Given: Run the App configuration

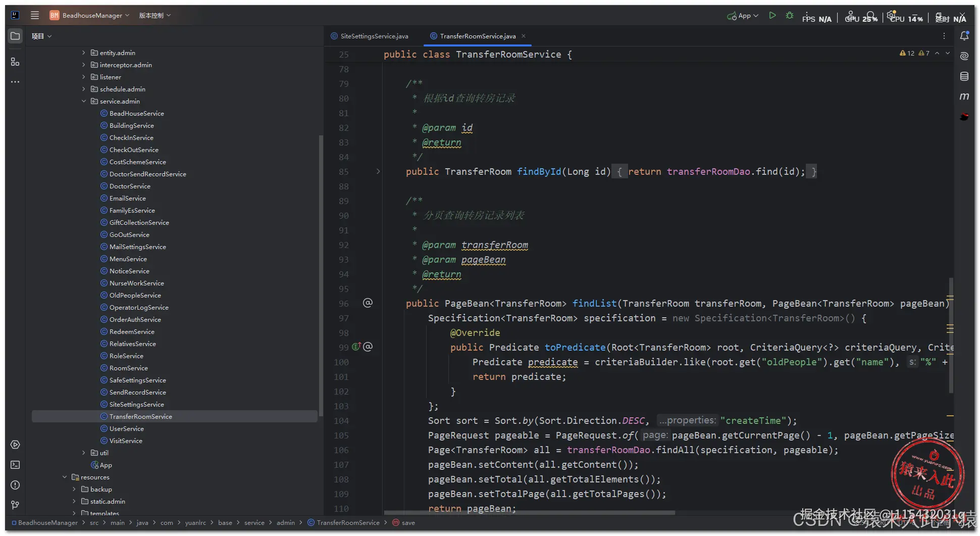Looking at the screenshot, I should 772,16.
